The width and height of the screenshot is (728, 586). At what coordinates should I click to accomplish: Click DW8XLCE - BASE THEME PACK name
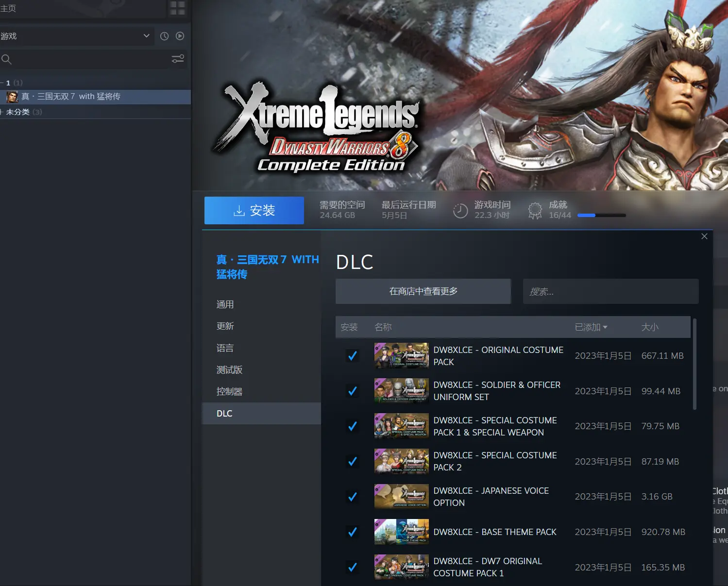coord(495,532)
